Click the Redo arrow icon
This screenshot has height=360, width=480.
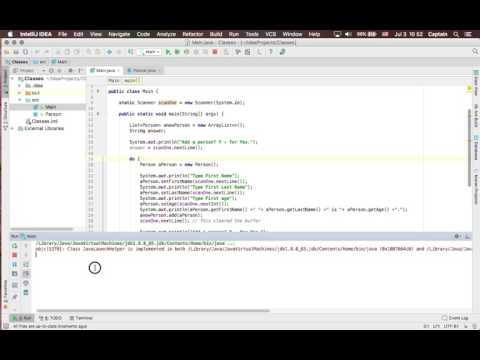(47, 52)
